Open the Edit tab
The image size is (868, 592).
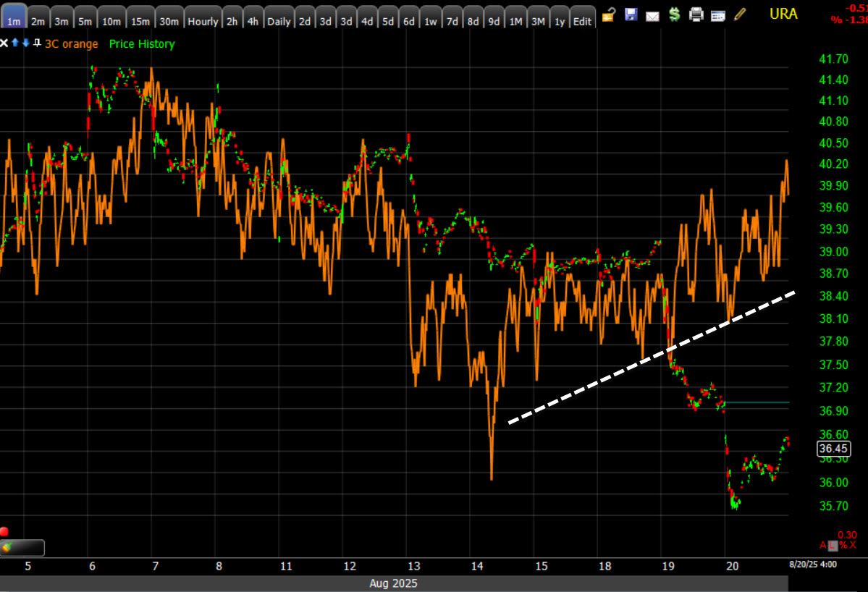pos(581,21)
